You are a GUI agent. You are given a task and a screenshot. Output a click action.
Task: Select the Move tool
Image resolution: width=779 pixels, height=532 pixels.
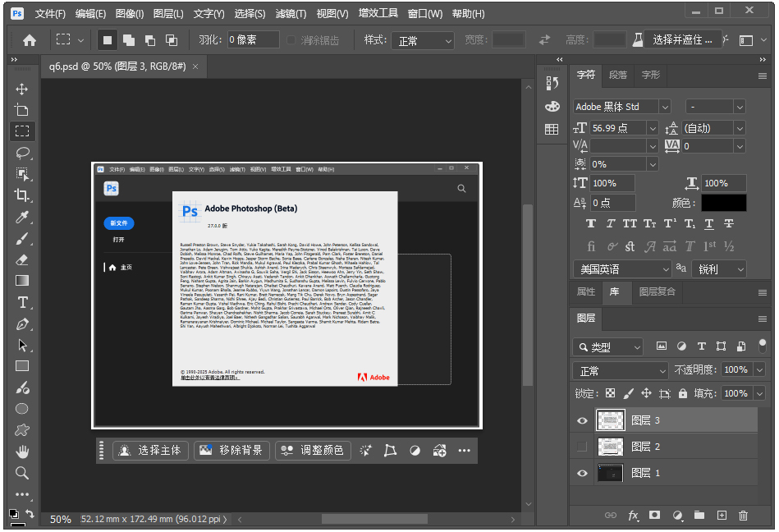point(22,89)
